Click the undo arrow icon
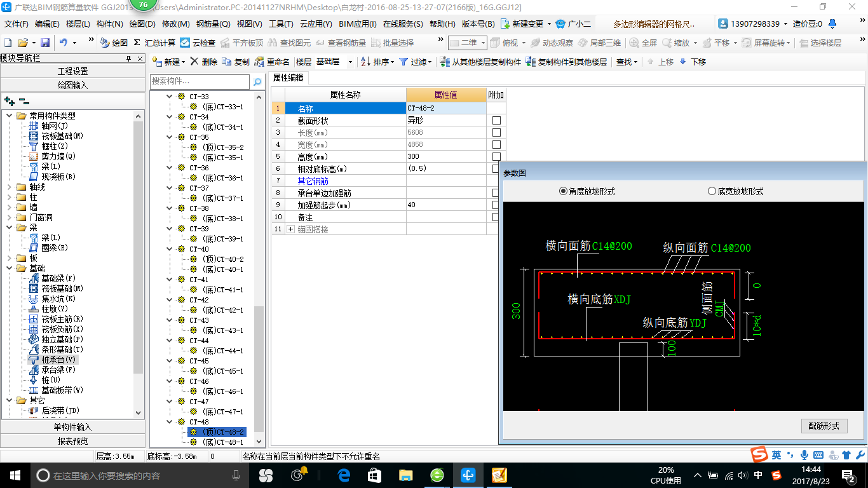Image resolution: width=868 pixels, height=488 pixels. point(63,43)
